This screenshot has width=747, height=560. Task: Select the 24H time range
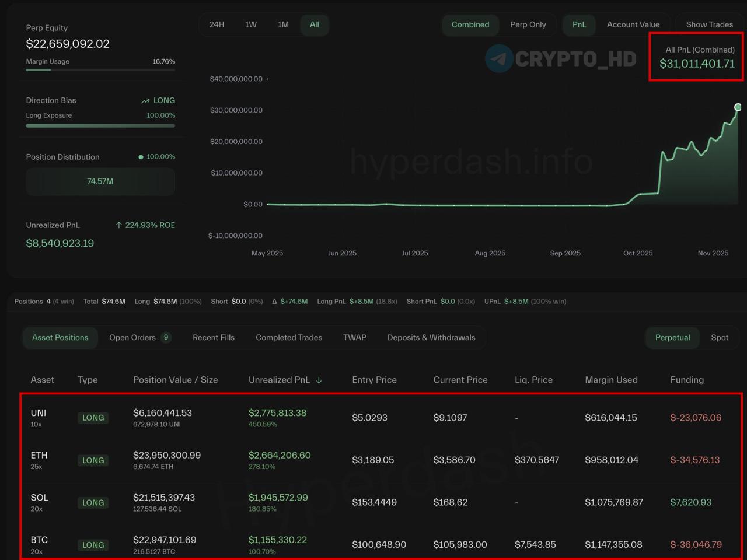(217, 24)
